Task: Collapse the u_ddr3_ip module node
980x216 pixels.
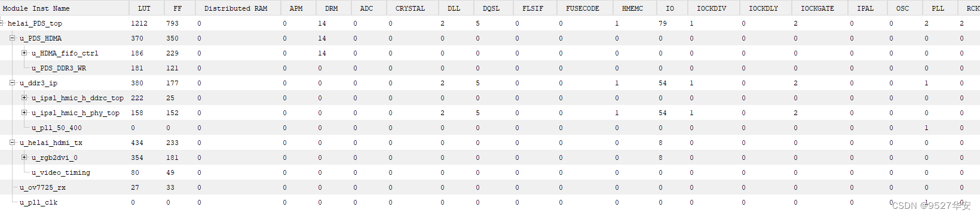Action: [12, 82]
